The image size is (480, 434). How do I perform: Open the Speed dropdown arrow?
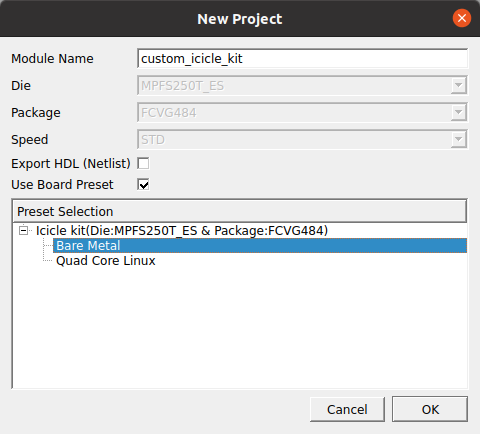click(x=458, y=140)
